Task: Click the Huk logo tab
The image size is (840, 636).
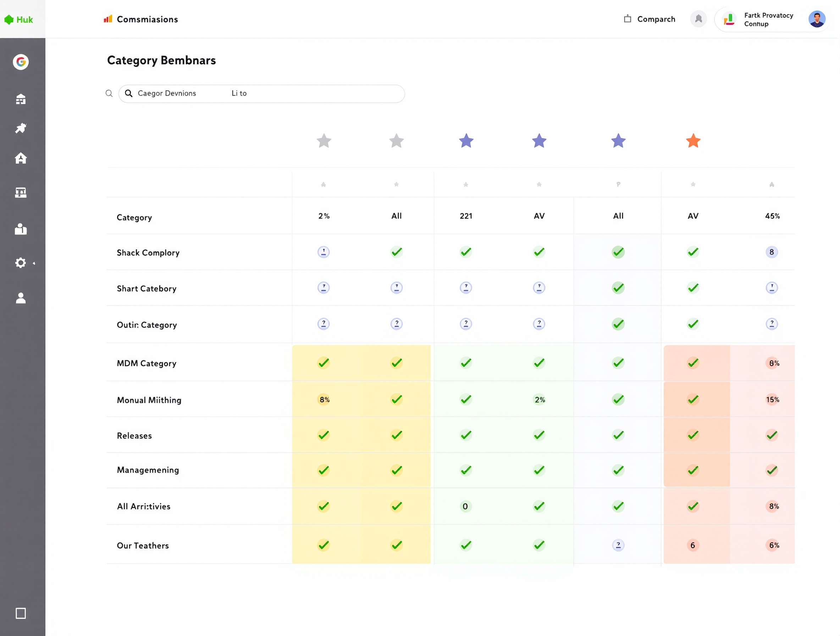Action: point(19,20)
